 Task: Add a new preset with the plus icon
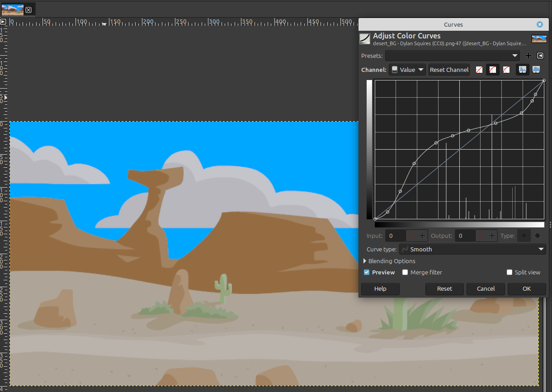point(528,56)
